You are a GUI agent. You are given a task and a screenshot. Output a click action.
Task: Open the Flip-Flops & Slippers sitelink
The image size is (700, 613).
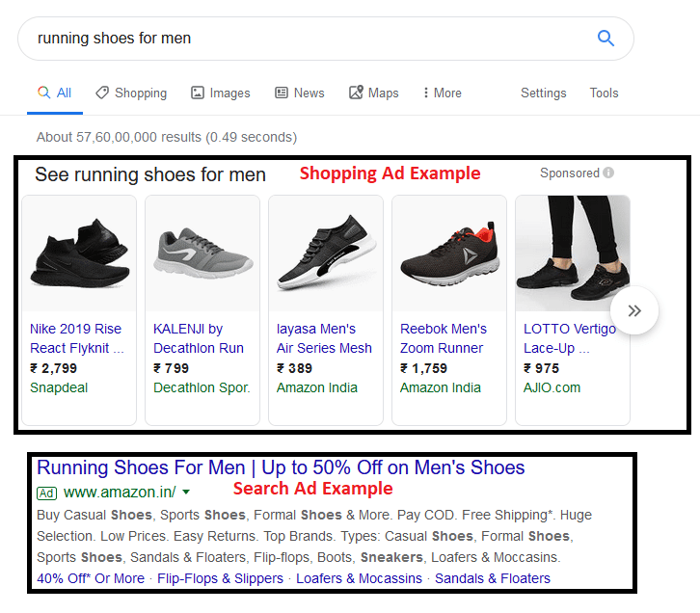(221, 578)
